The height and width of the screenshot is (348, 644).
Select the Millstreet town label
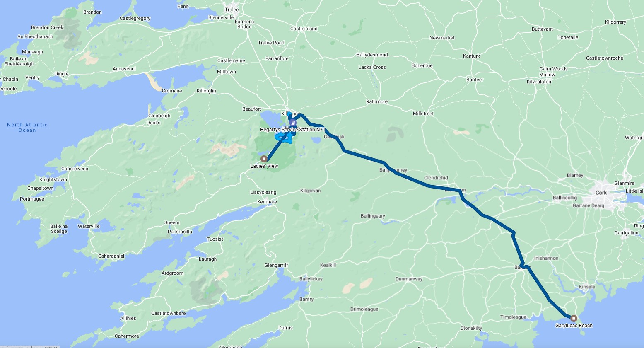423,114
